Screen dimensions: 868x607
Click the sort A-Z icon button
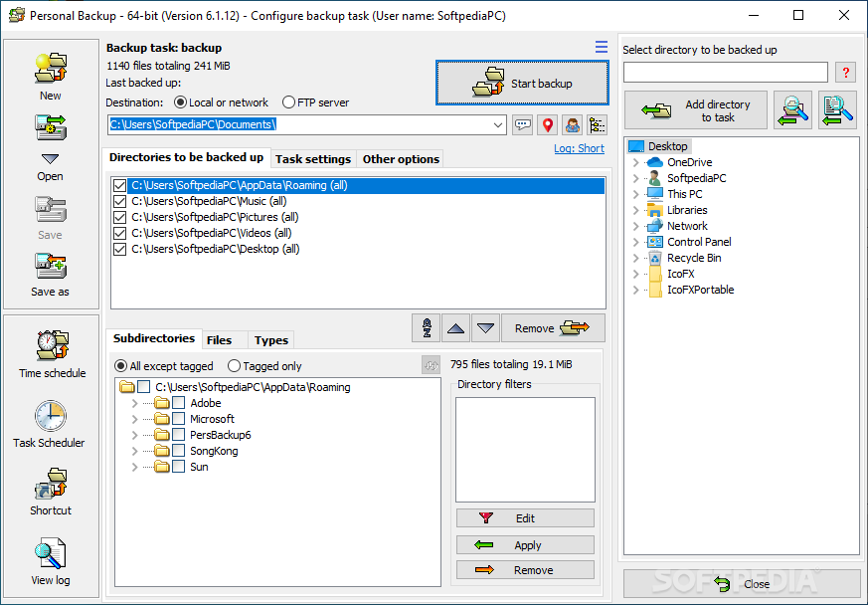point(427,327)
